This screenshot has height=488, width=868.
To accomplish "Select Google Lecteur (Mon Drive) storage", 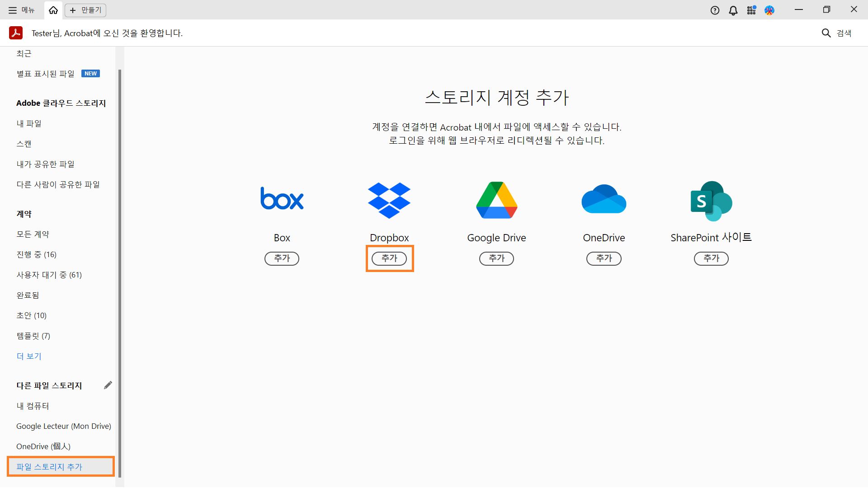I will coord(64,426).
